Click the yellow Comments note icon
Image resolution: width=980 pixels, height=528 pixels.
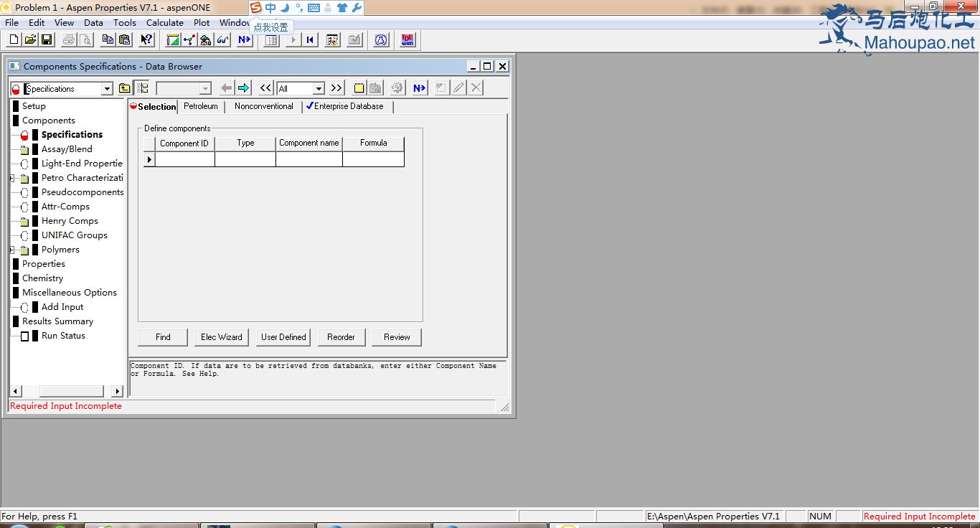coord(359,88)
